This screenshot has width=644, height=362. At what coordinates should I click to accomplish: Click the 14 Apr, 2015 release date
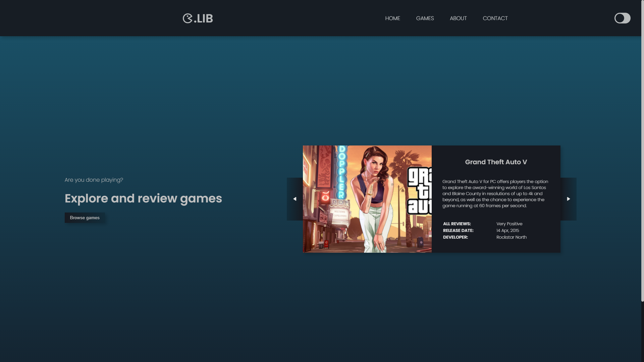coord(507,231)
